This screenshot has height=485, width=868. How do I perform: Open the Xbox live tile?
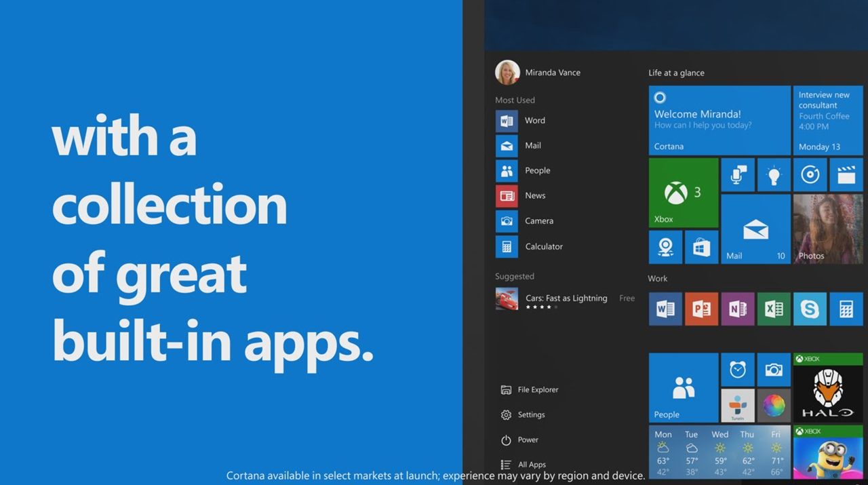[x=683, y=193]
